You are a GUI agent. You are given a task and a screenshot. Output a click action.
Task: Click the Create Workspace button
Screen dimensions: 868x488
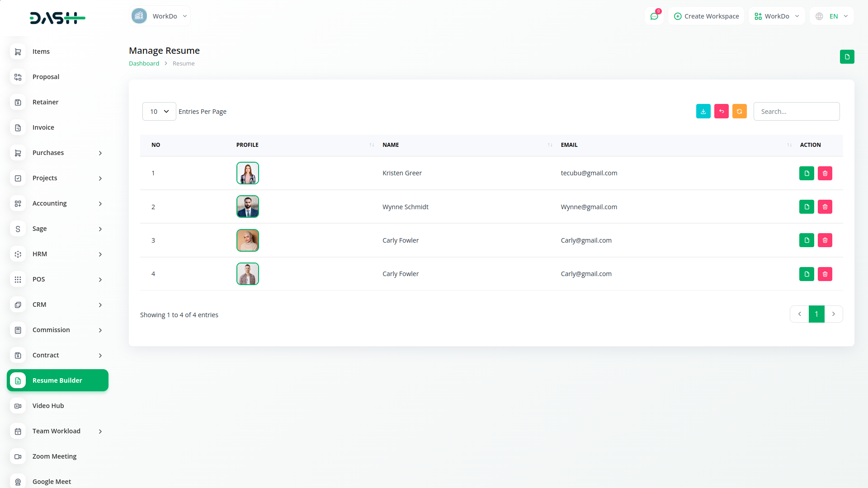click(x=706, y=16)
